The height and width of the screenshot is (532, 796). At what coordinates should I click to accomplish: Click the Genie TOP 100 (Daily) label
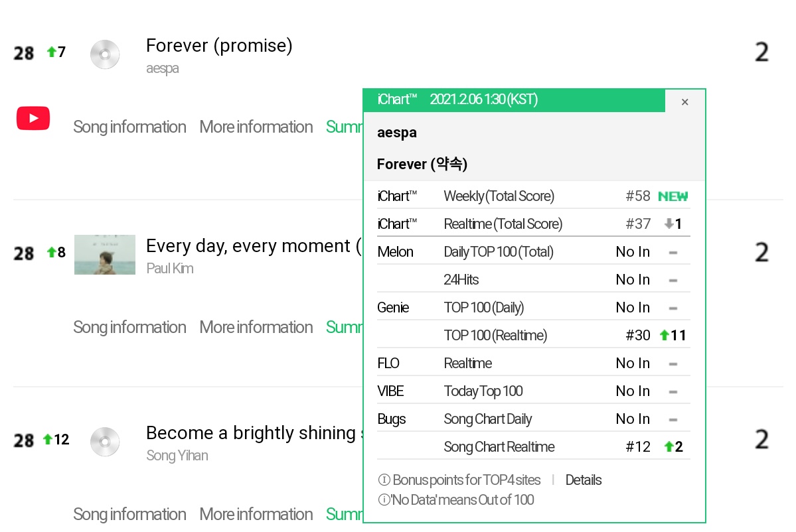(x=484, y=308)
